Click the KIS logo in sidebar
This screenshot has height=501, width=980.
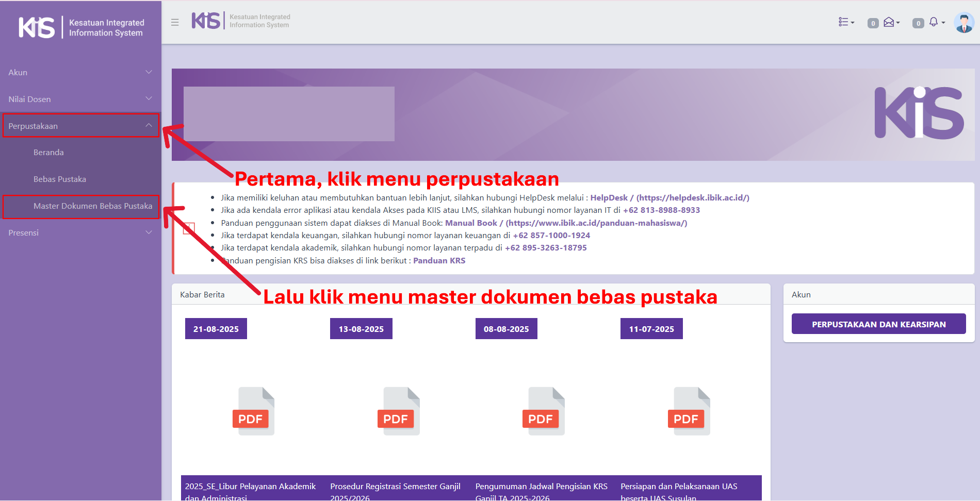click(x=81, y=28)
